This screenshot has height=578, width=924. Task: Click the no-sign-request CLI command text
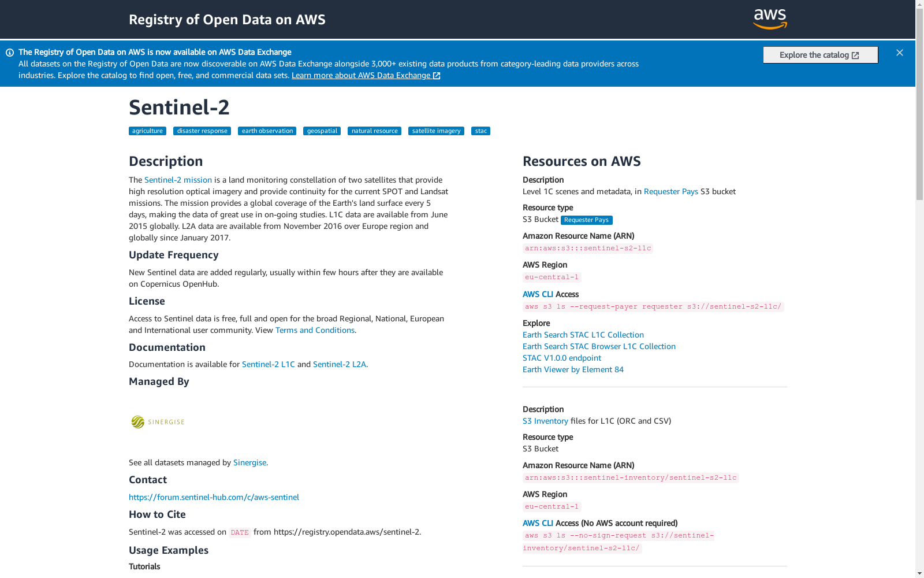coord(619,542)
